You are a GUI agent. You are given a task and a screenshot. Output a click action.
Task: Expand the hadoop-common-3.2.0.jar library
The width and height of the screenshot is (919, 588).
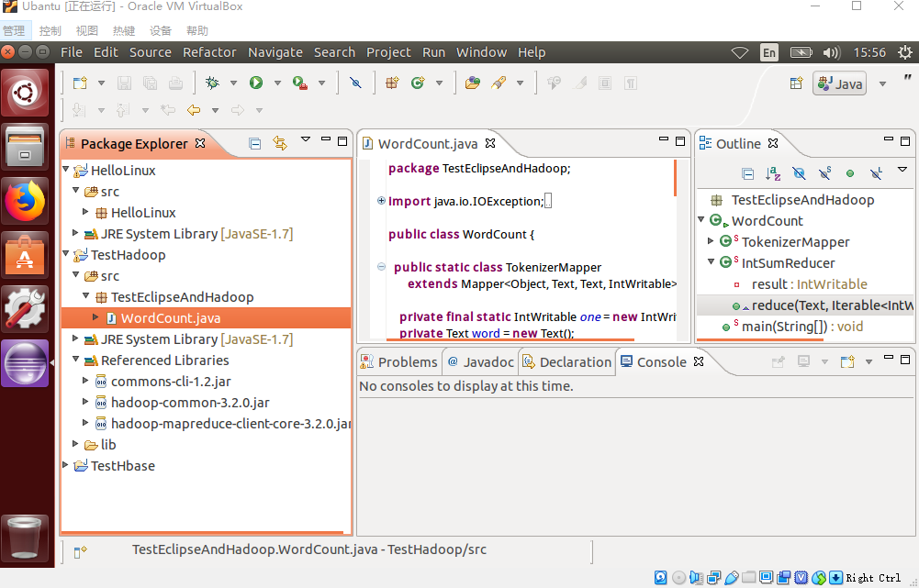(x=85, y=402)
